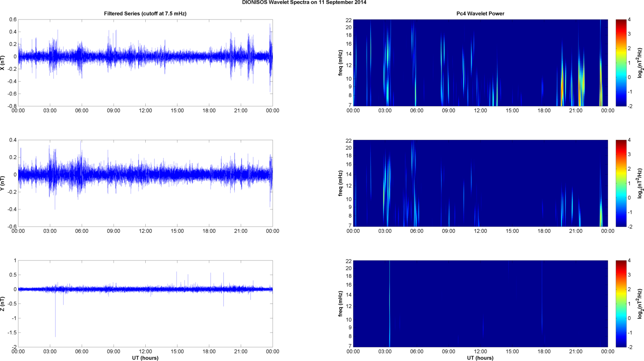Select freq (mHz) label of top spectrogram

coord(340,63)
